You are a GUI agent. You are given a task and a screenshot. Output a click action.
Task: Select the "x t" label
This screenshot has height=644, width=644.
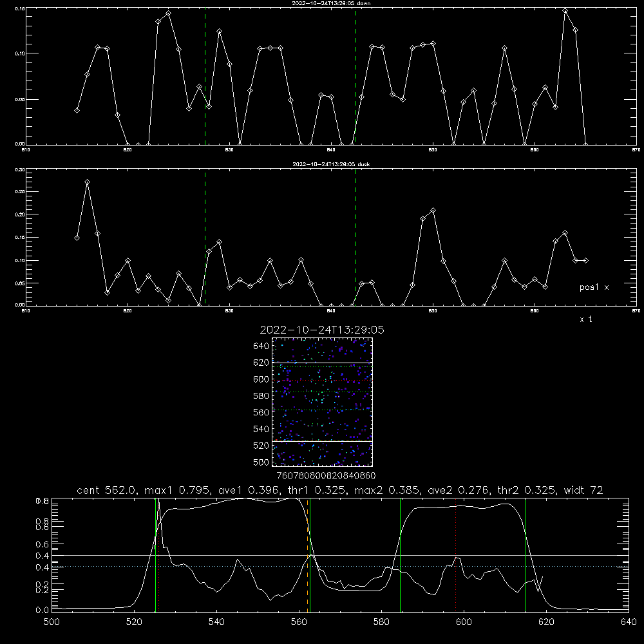[585, 319]
